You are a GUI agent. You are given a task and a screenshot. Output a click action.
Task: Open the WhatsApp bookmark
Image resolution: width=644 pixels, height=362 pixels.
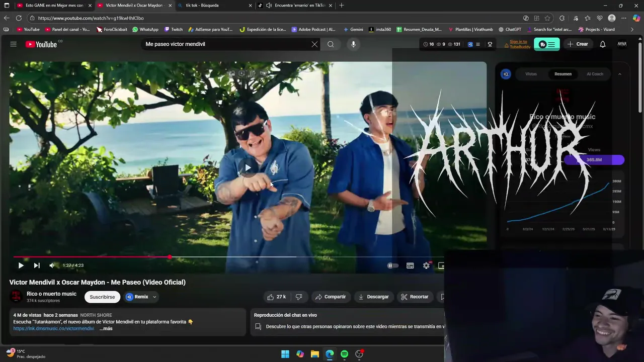(x=145, y=29)
